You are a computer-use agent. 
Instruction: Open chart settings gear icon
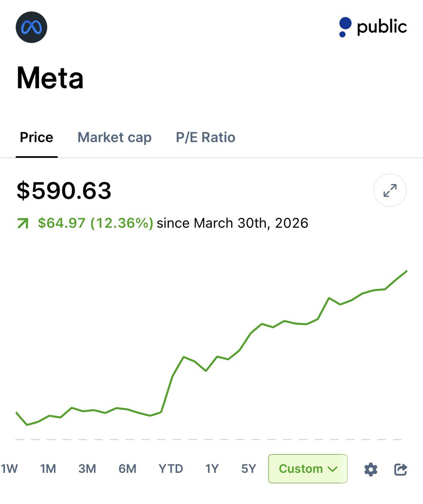371,469
